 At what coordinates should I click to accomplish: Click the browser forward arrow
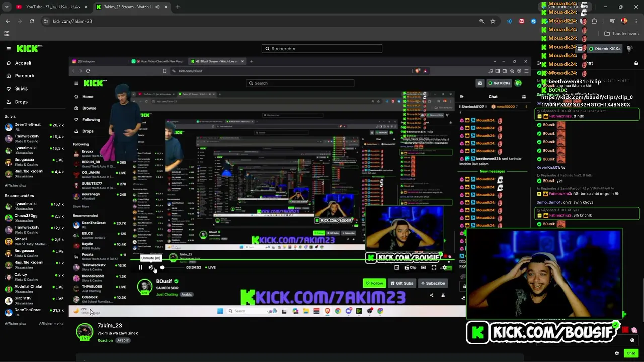click(x=20, y=21)
